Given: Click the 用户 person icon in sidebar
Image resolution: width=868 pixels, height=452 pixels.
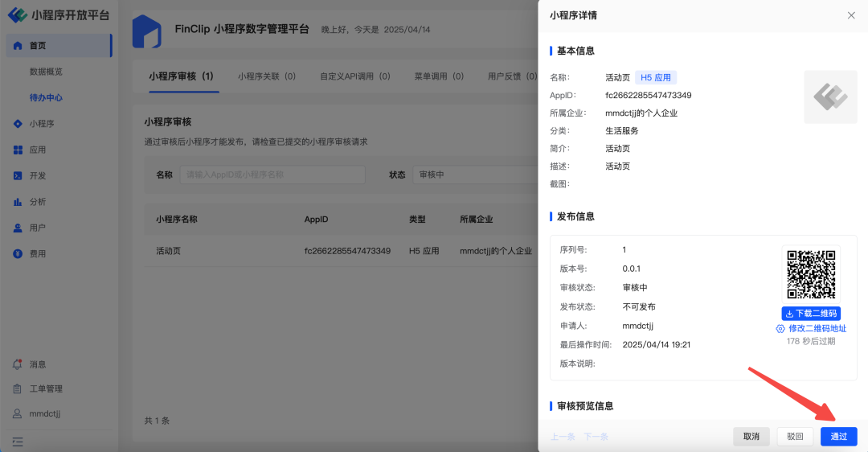Looking at the screenshot, I should tap(18, 228).
